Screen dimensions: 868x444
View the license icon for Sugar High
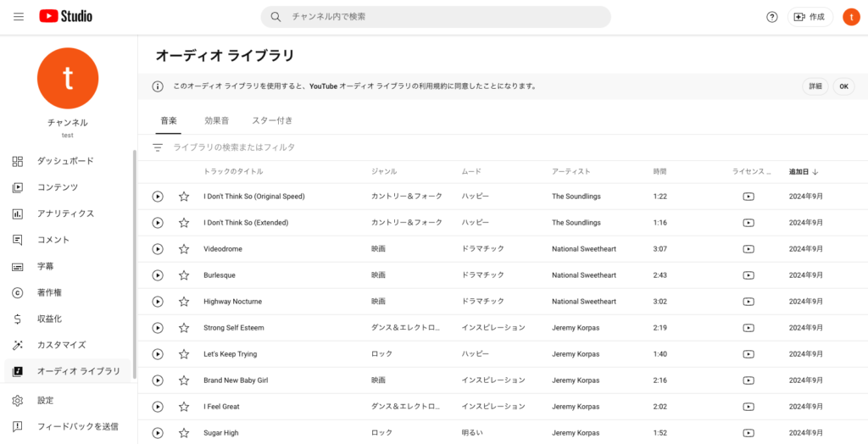[x=748, y=433]
